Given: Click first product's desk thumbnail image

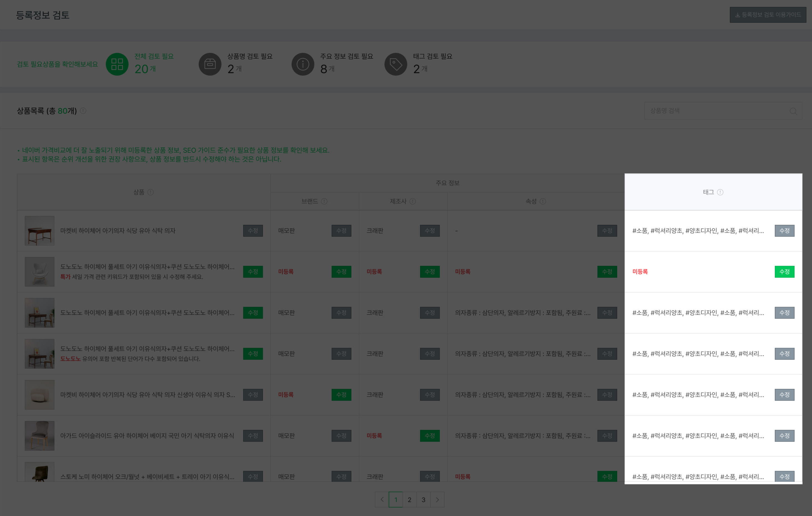Looking at the screenshot, I should (x=39, y=231).
